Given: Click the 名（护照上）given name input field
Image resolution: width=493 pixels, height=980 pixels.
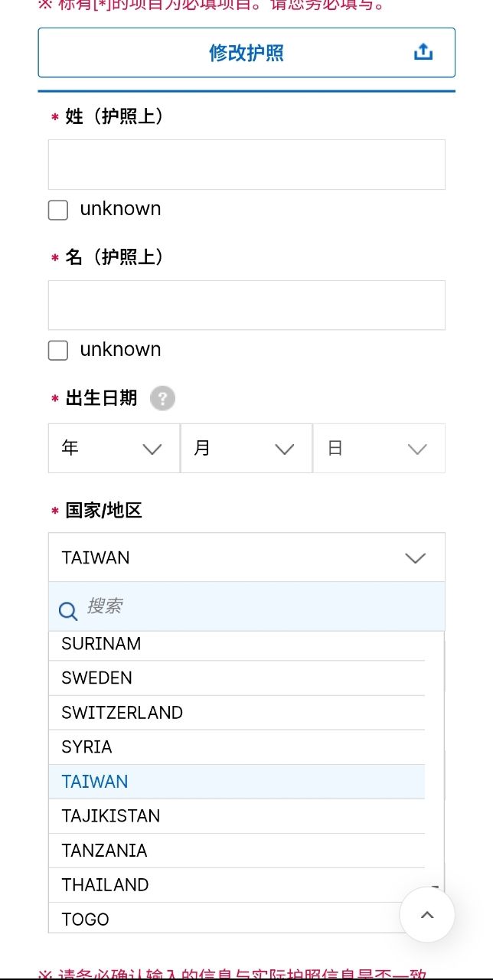Looking at the screenshot, I should tap(246, 305).
